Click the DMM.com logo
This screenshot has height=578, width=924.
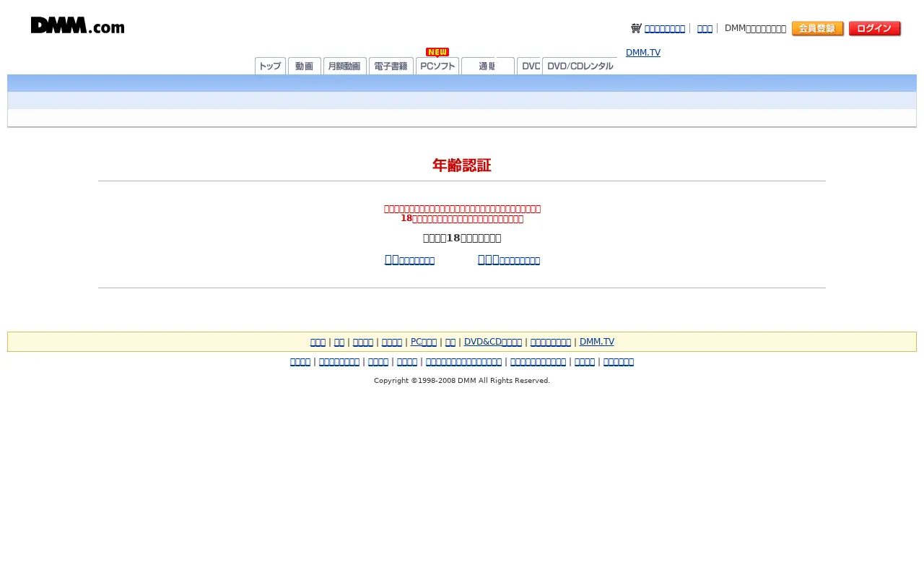[x=77, y=25]
